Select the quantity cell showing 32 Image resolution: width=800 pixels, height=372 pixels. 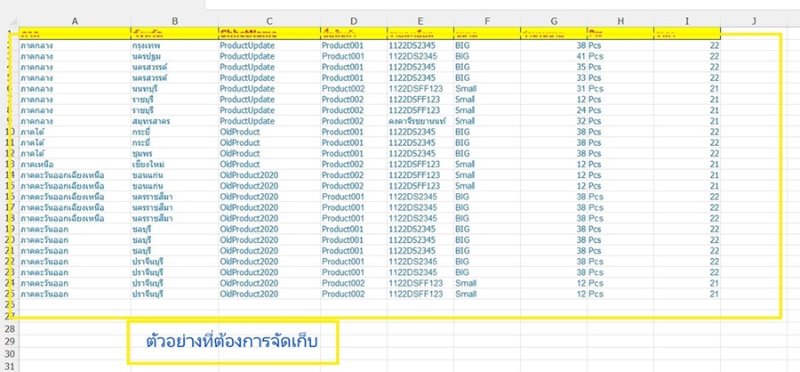coord(554,121)
